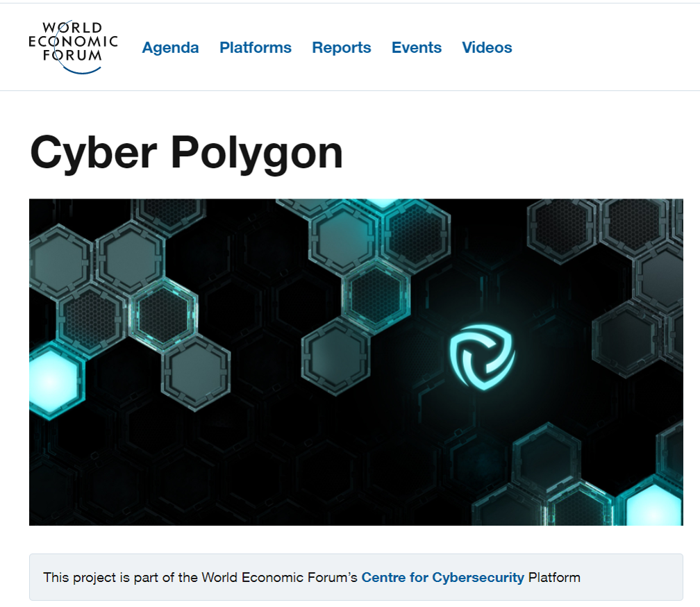Open the Agenda menu item
Image resolution: width=700 pixels, height=607 pixels.
pyautogui.click(x=170, y=47)
